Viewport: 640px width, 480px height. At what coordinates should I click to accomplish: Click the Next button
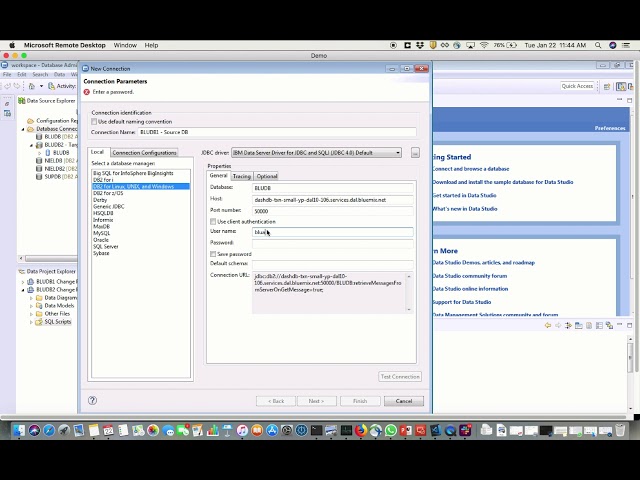[317, 401]
